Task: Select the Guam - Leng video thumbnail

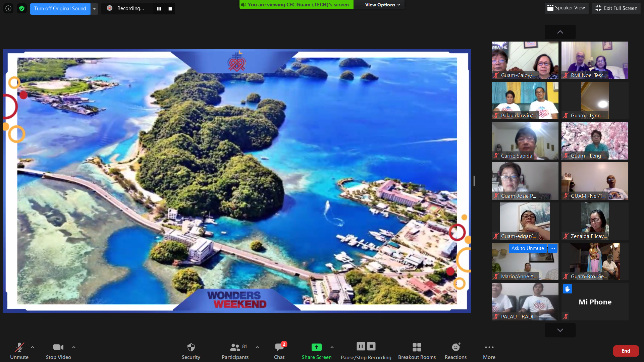Action: pos(595,141)
